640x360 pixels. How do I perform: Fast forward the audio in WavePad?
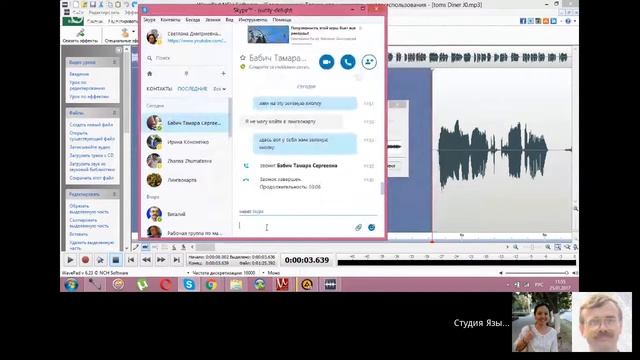pos(161,260)
